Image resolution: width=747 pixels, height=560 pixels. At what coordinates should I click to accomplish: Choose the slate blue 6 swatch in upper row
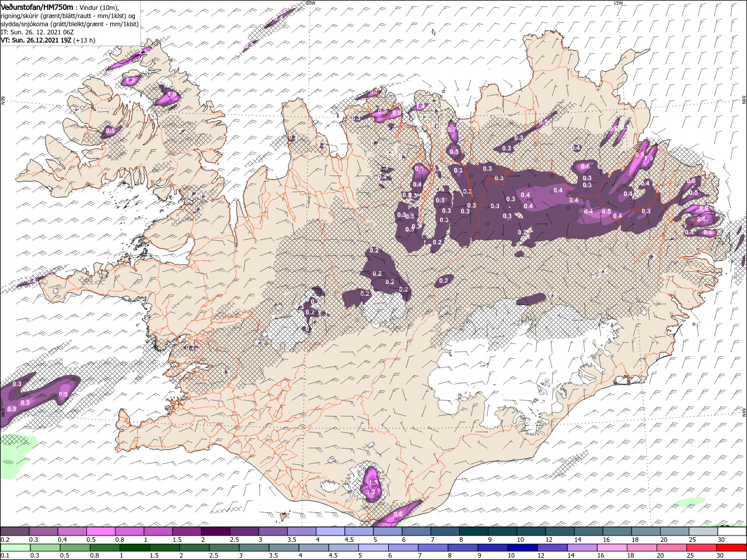[x=416, y=531]
